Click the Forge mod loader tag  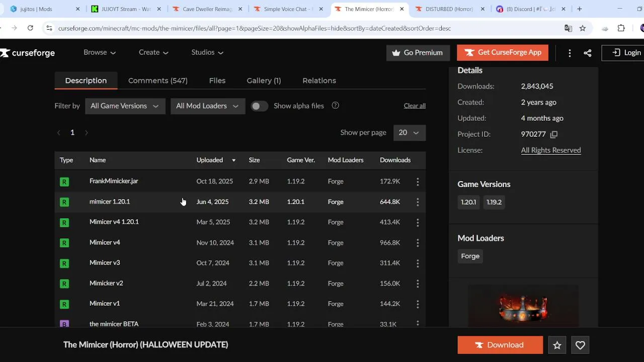click(x=470, y=256)
